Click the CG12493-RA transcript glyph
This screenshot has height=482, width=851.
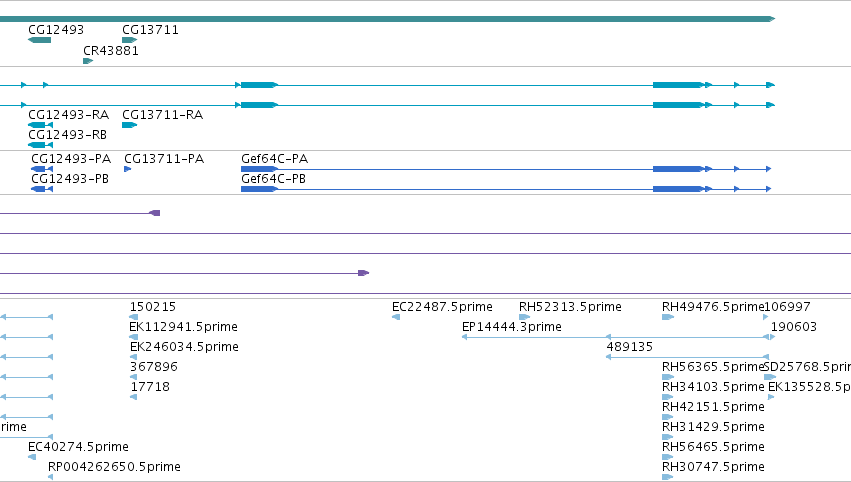tap(40, 125)
